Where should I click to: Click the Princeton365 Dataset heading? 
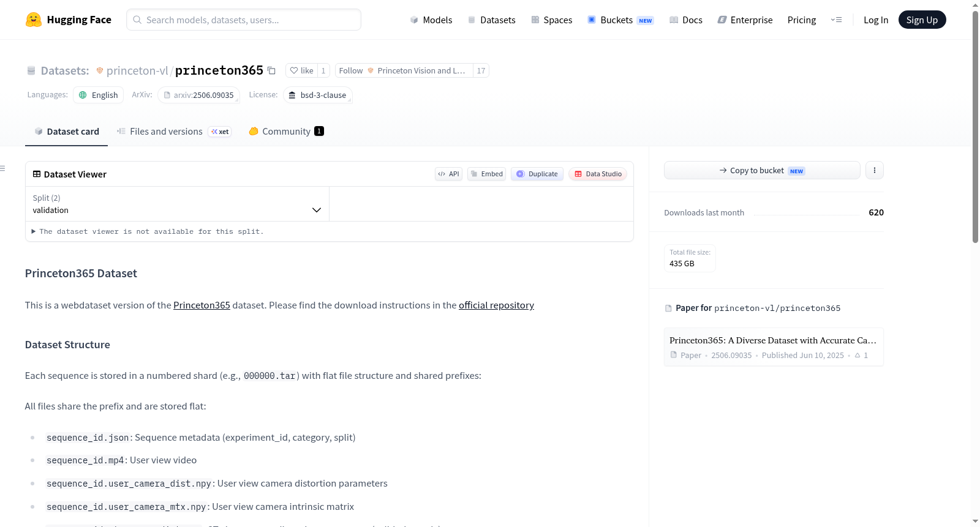[81, 273]
